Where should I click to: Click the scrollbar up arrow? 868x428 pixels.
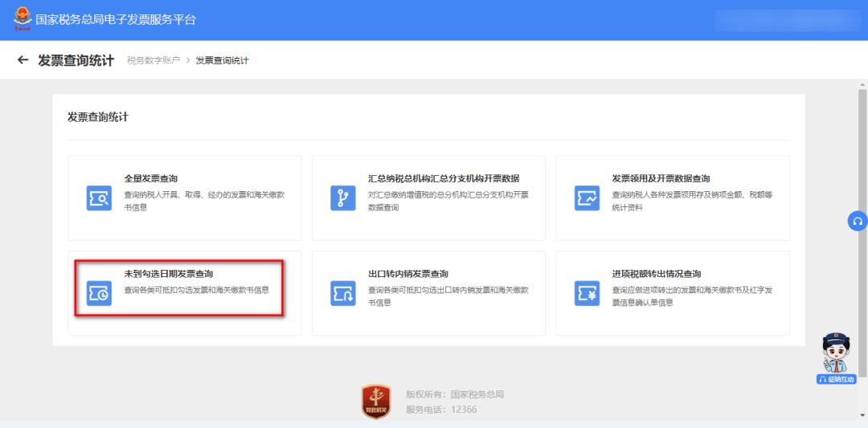862,84
